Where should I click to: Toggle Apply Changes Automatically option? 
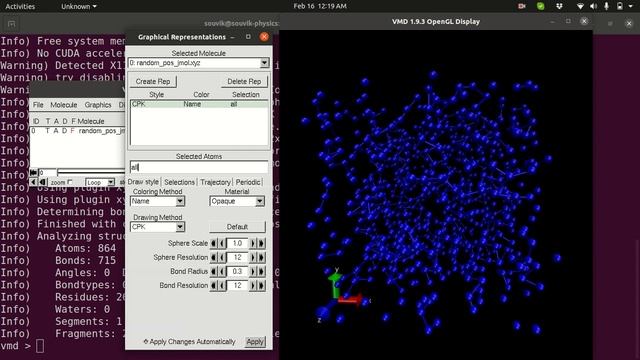click(189, 342)
